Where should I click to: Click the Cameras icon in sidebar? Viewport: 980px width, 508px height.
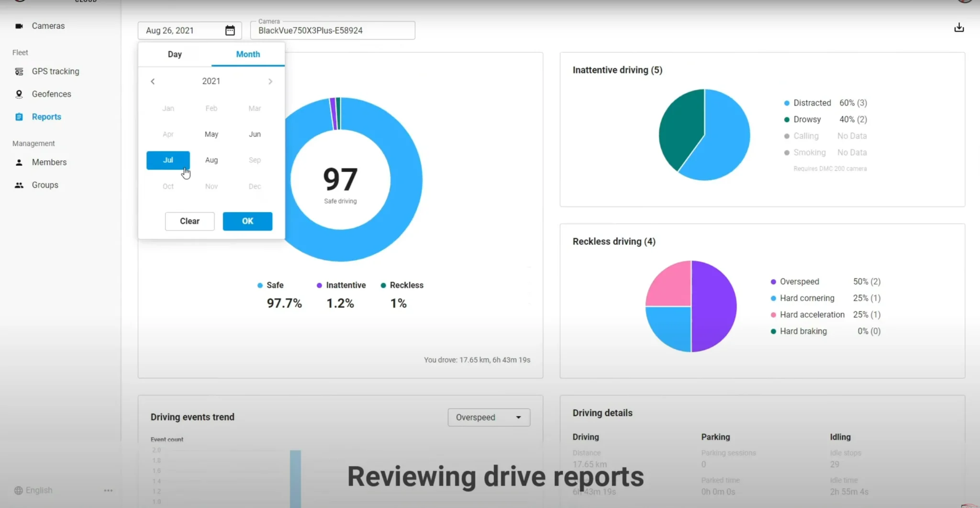(19, 26)
